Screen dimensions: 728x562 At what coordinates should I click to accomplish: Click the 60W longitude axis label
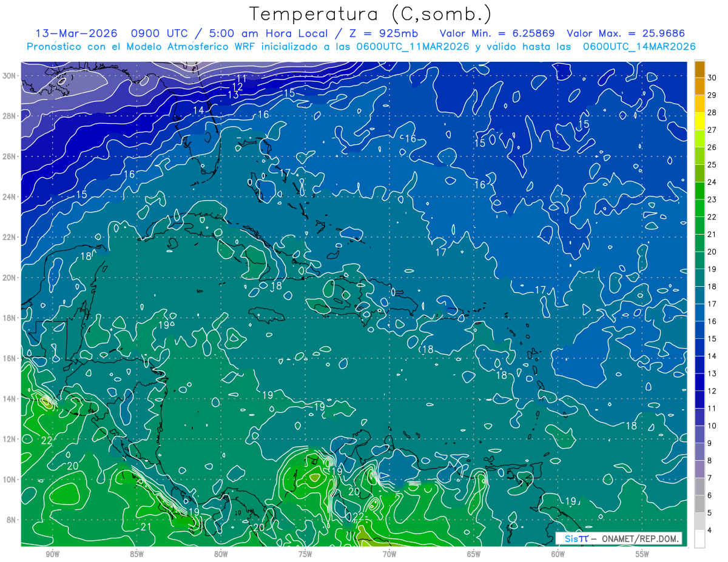click(558, 554)
